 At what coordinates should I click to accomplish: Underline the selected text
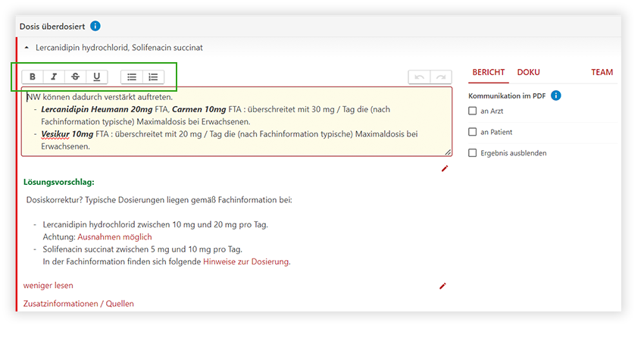click(96, 77)
